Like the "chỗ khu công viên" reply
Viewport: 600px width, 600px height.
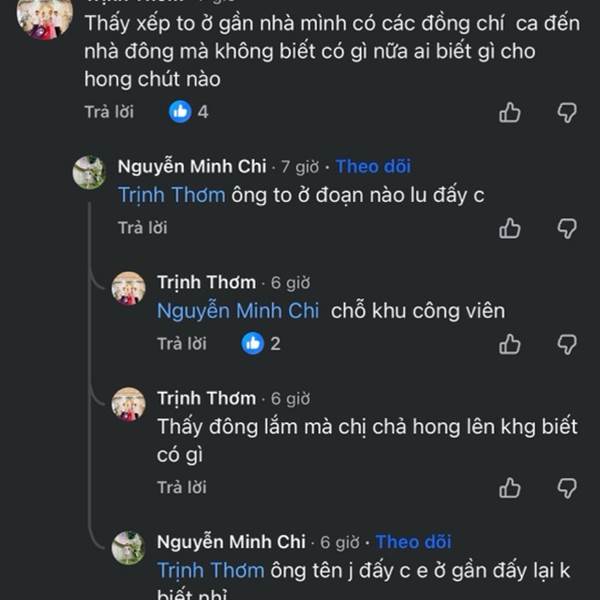pyautogui.click(x=510, y=344)
